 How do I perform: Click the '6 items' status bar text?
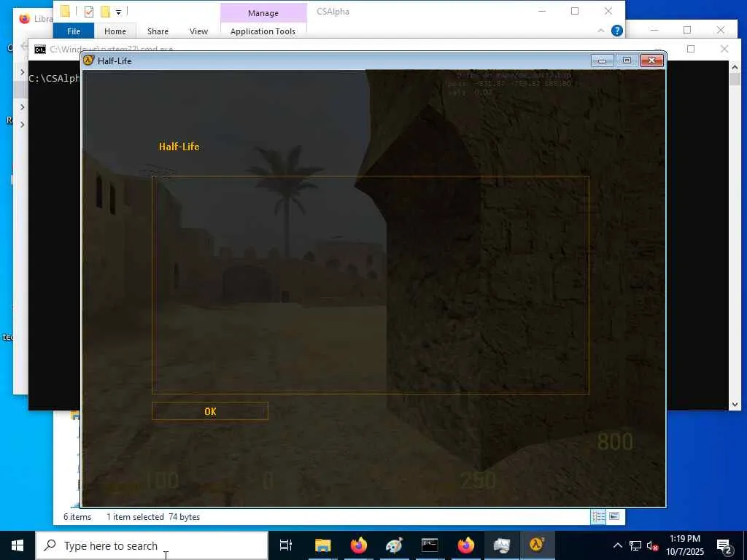pos(77,517)
